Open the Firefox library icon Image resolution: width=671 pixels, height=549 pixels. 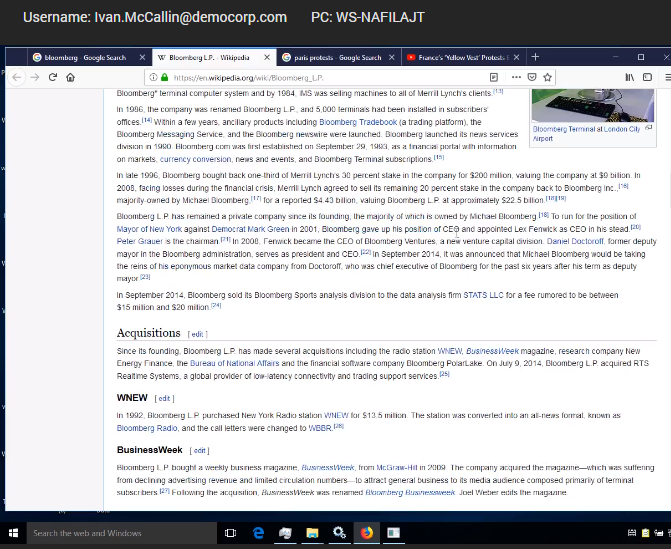point(630,77)
